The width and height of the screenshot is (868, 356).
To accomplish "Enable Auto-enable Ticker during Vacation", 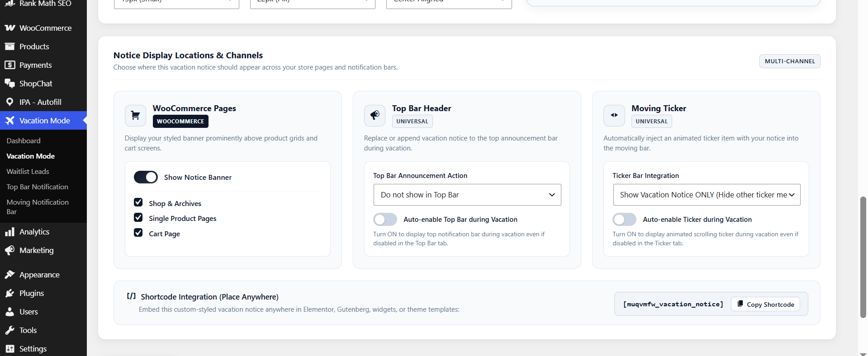I will [x=624, y=220].
